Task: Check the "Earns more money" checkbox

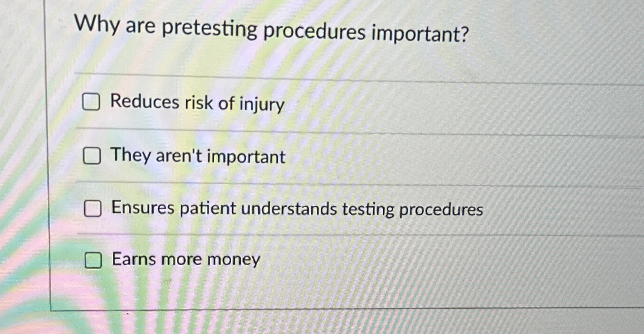Action: 93,260
